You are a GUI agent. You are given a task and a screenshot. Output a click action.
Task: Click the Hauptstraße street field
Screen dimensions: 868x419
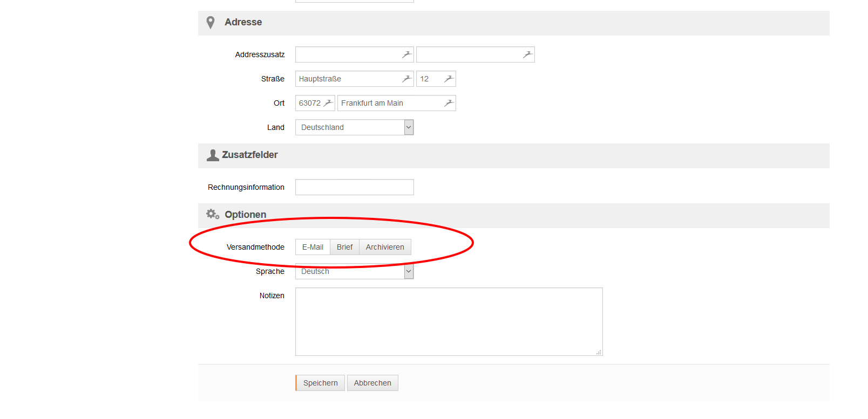tap(354, 79)
